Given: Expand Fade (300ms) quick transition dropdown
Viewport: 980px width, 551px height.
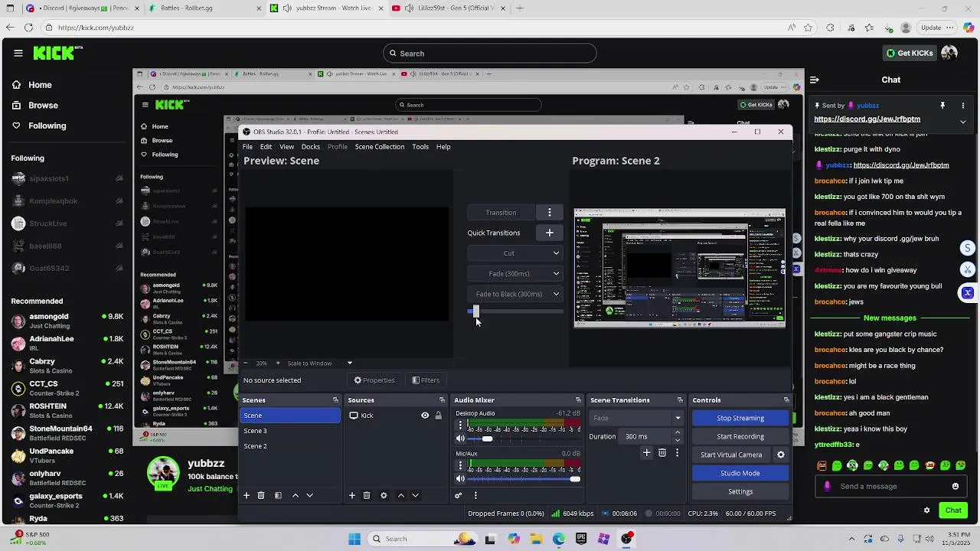Looking at the screenshot, I should (x=557, y=273).
